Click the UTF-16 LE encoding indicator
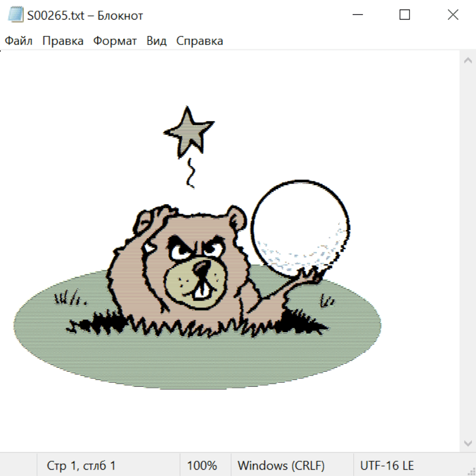 387,466
